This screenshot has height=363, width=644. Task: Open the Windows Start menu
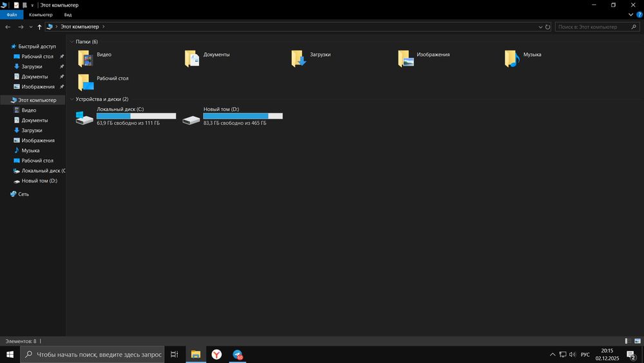pos(10,354)
